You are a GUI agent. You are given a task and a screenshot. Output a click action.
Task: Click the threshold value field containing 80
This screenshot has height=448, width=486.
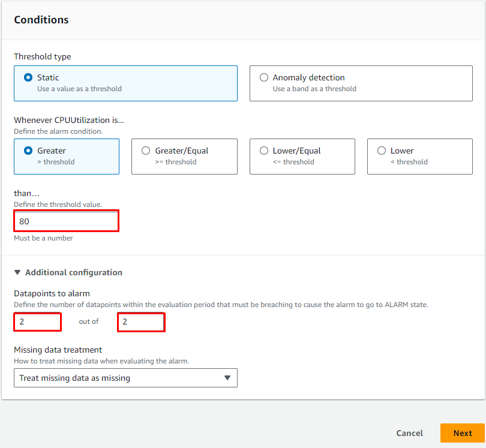(x=66, y=221)
